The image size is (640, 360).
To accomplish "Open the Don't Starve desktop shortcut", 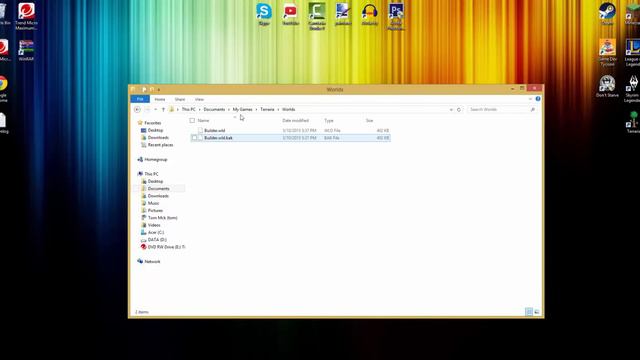I will point(607,86).
